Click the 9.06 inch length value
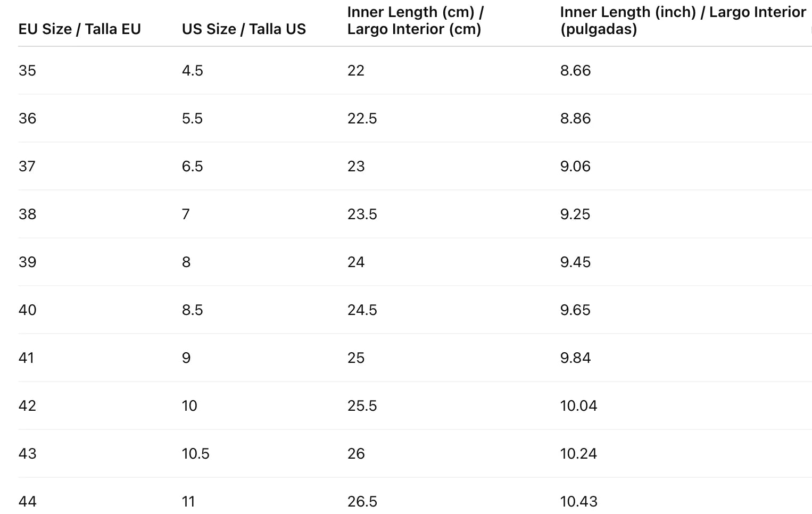Image resolution: width=812 pixels, height=514 pixels. tap(575, 167)
